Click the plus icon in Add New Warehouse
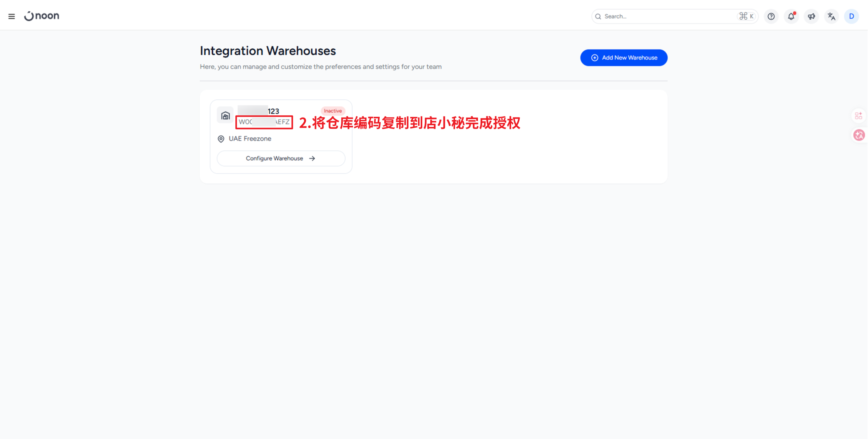The width and height of the screenshot is (868, 439). coord(594,58)
